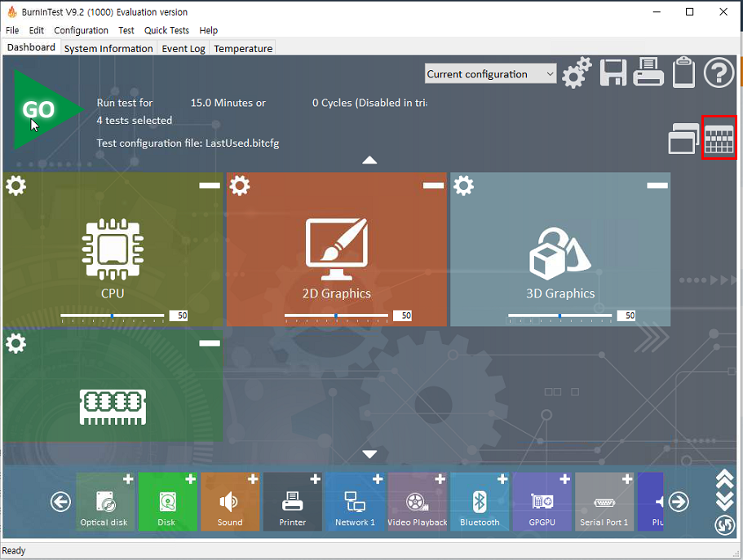Remove memory test with minus button
Screen dimensions: 743x560
pyautogui.click(x=210, y=343)
